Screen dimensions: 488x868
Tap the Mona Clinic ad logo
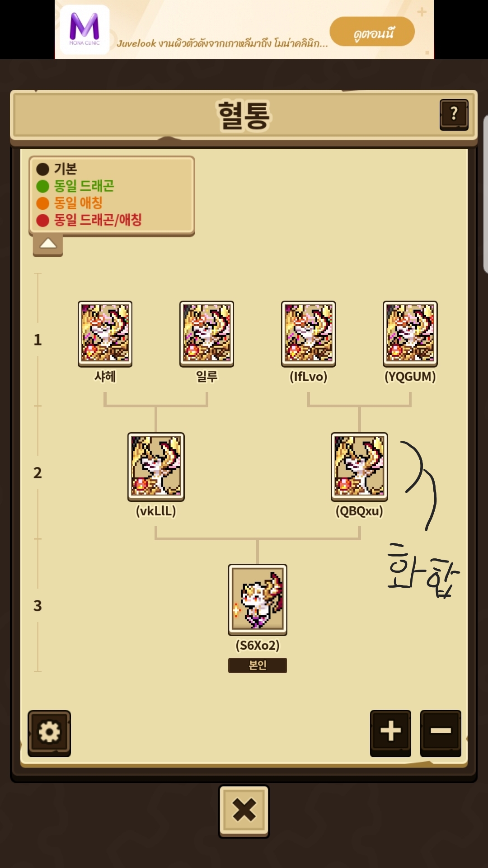tap(84, 29)
